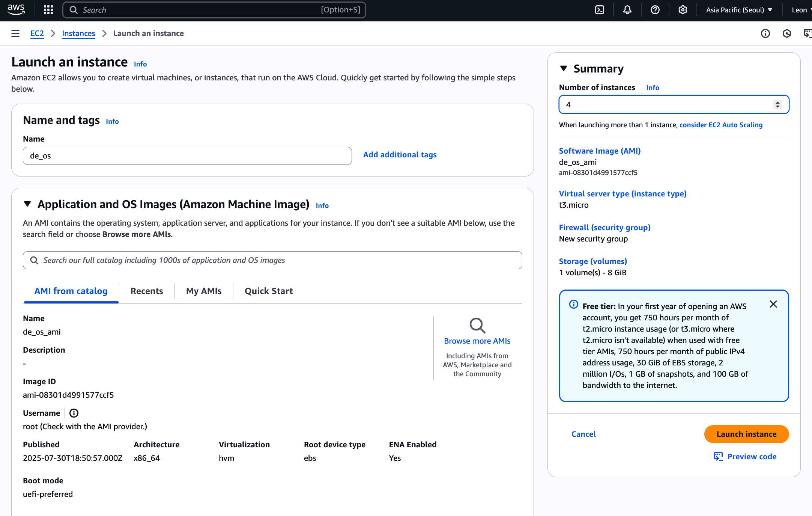Image resolution: width=812 pixels, height=516 pixels.
Task: Dismiss the Free tier info box
Action: coord(773,304)
